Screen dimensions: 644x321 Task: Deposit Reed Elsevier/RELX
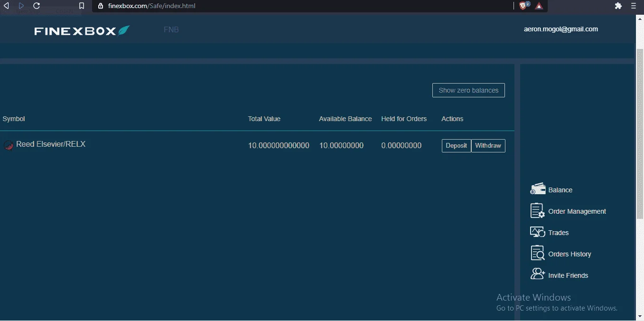(457, 146)
